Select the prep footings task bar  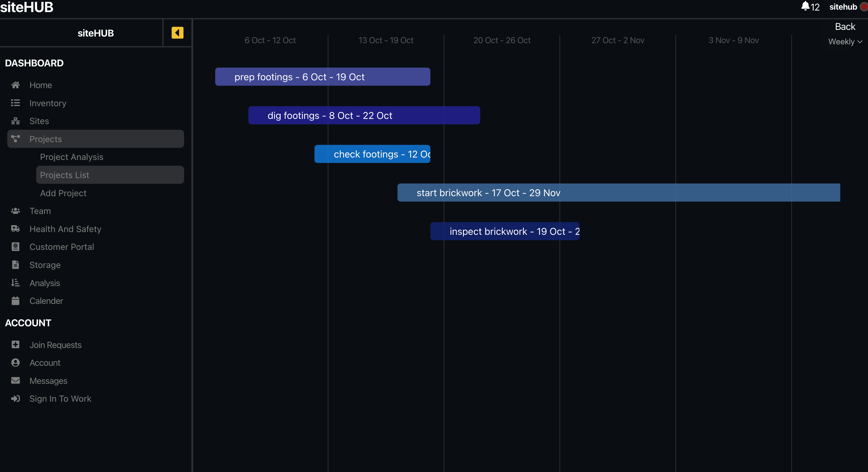pos(322,77)
